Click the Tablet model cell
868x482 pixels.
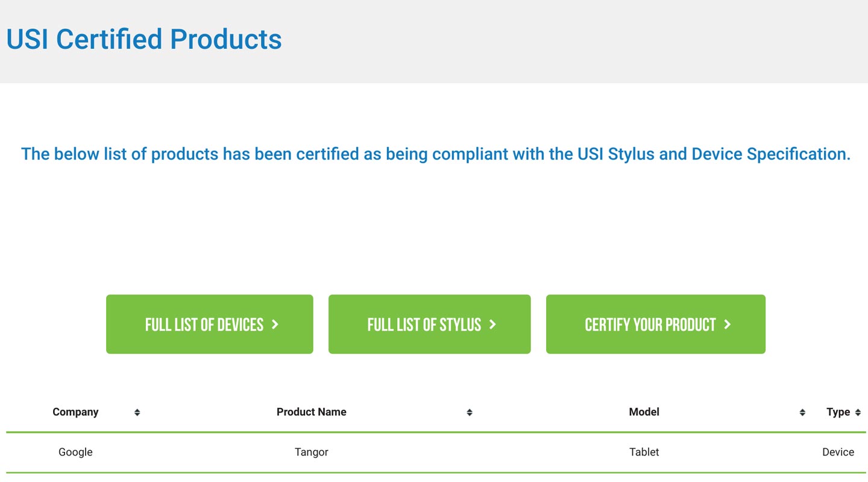point(644,452)
